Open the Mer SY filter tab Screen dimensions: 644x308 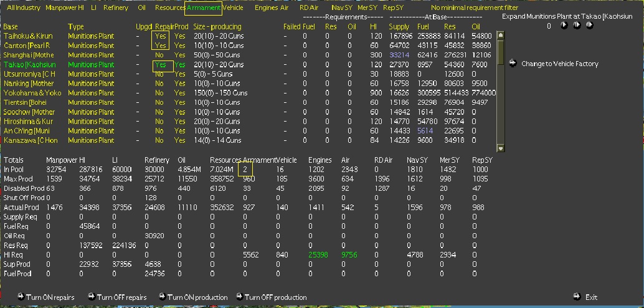click(x=367, y=8)
